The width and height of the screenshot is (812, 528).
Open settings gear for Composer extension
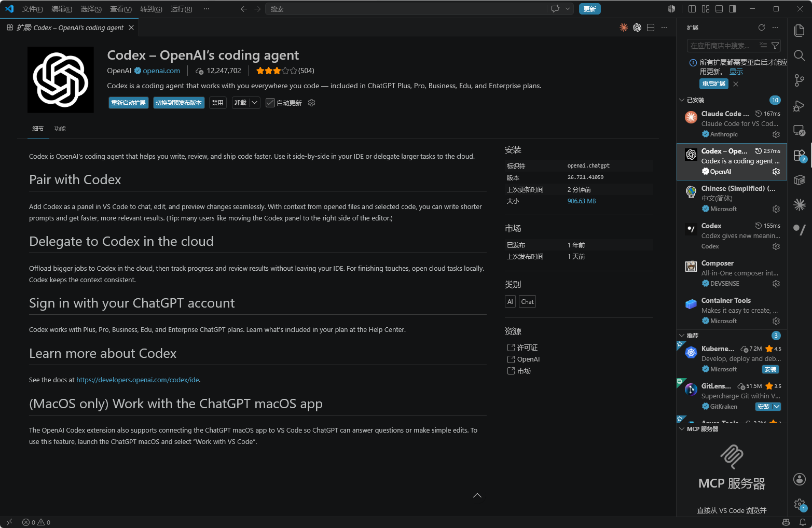(776, 284)
